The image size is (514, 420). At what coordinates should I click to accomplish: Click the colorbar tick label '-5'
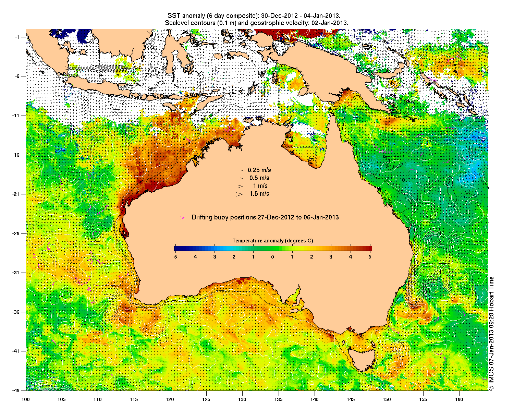[174, 256]
